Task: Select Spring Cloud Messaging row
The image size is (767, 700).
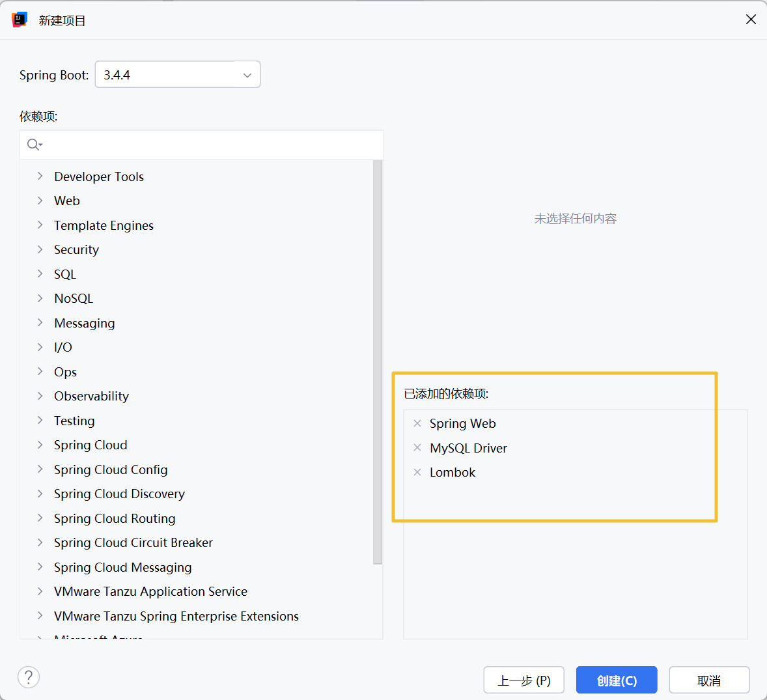Action: coord(197,567)
